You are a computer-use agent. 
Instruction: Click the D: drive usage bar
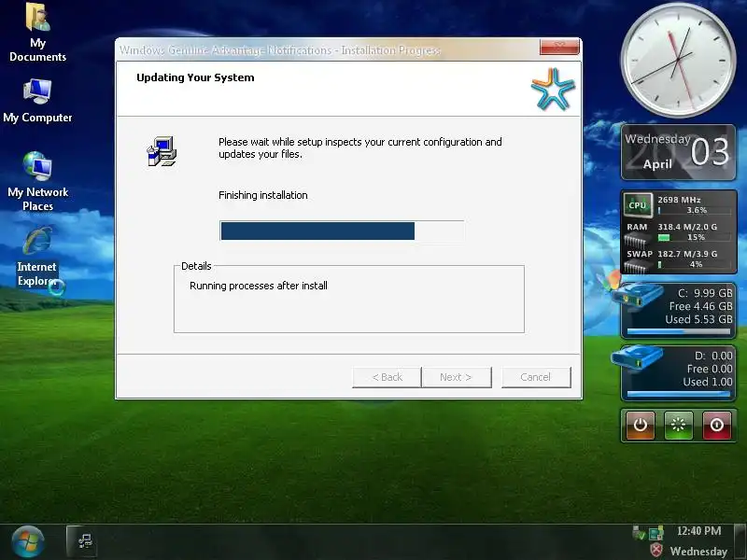[679, 394]
